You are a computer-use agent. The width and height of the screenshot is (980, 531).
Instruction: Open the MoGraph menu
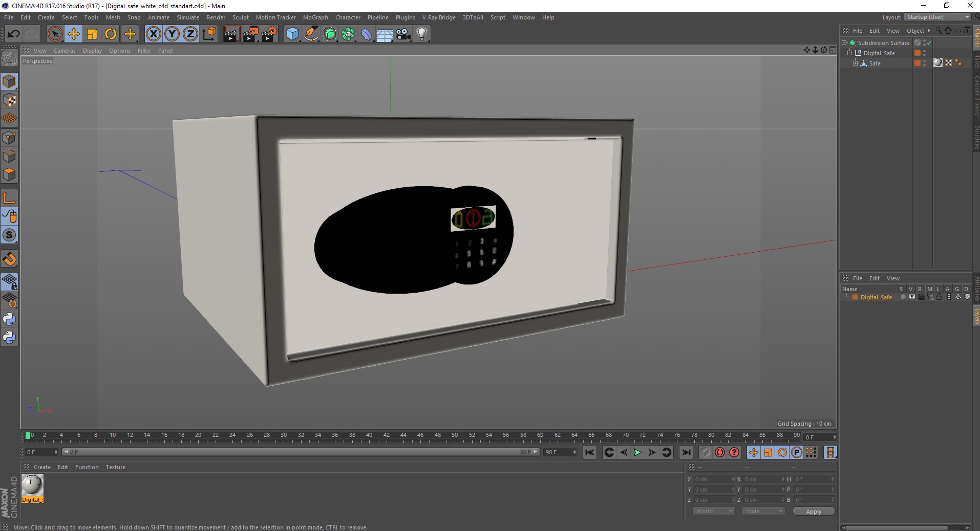coord(315,17)
